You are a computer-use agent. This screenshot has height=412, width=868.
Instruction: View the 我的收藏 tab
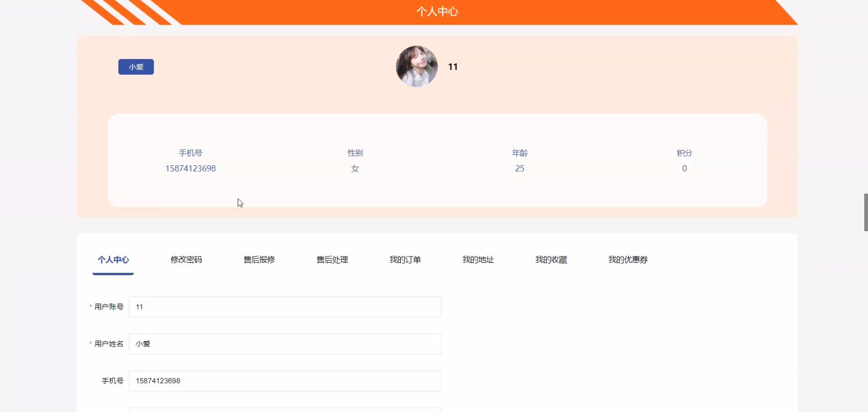pyautogui.click(x=551, y=260)
